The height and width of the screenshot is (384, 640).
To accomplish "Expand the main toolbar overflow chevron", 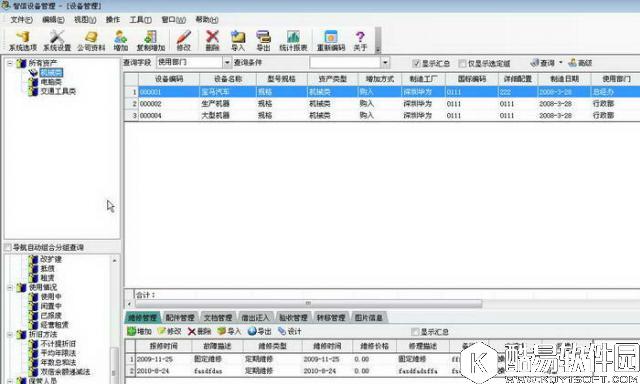I will pos(378,40).
